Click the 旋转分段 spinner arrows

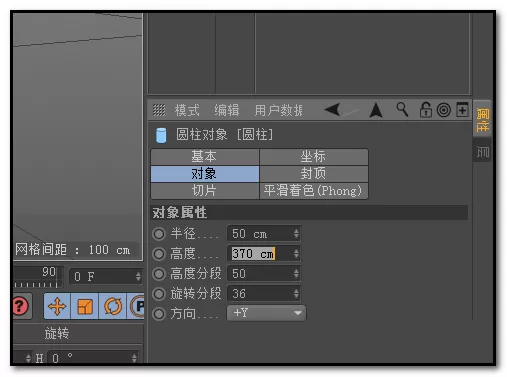pos(296,294)
